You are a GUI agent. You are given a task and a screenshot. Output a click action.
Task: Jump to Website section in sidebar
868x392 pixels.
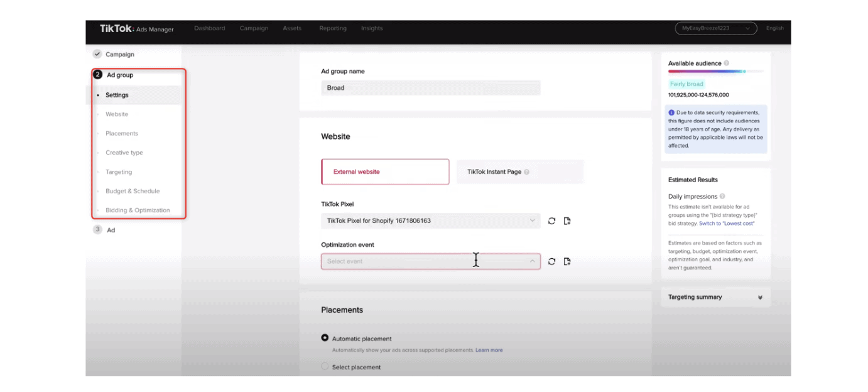[x=117, y=114]
